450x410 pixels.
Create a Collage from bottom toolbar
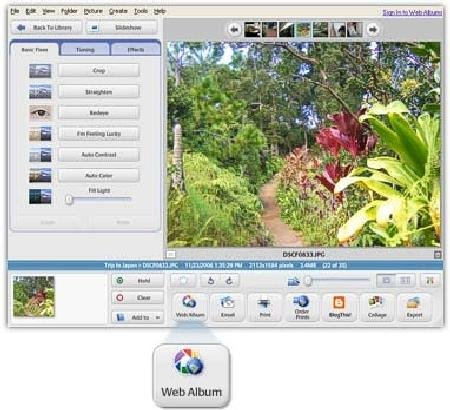(377, 307)
